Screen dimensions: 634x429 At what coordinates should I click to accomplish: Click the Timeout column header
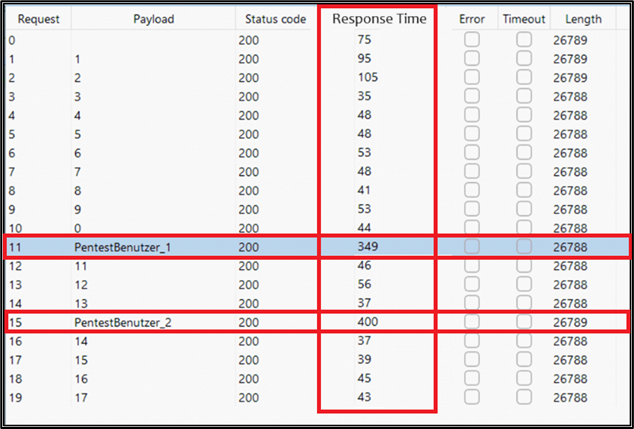pos(524,19)
